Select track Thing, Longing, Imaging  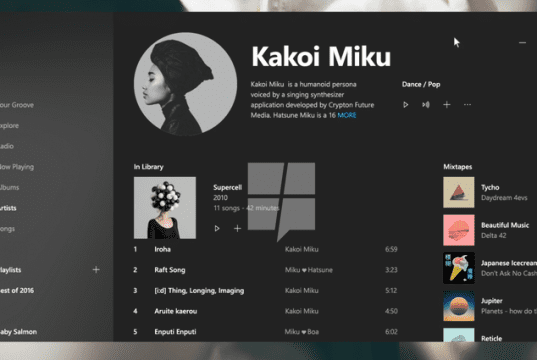pyautogui.click(x=199, y=291)
